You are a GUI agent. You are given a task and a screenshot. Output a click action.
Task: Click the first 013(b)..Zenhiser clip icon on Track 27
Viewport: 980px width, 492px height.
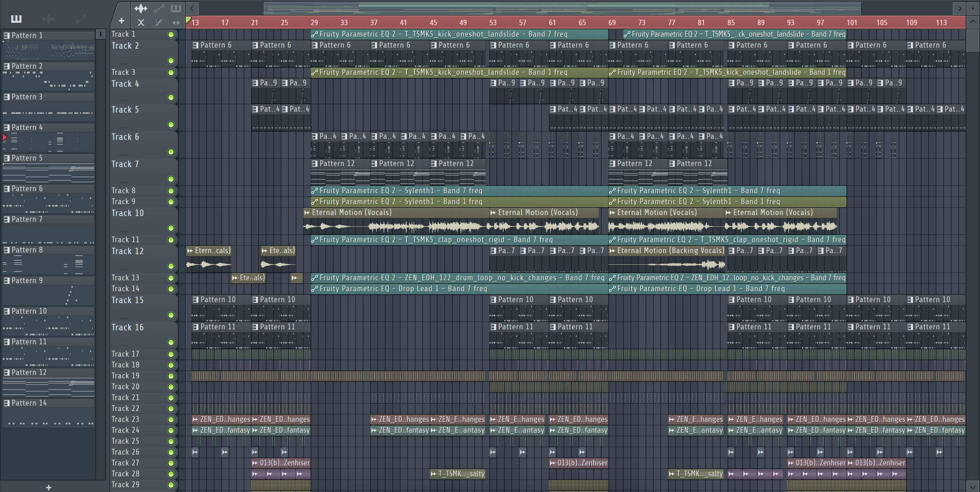click(x=255, y=463)
